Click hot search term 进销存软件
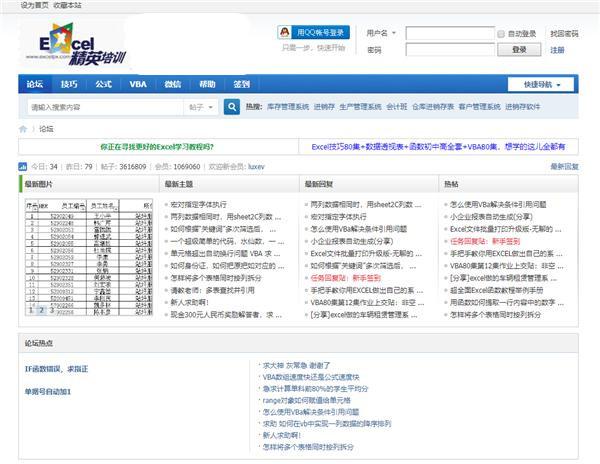 (522, 107)
